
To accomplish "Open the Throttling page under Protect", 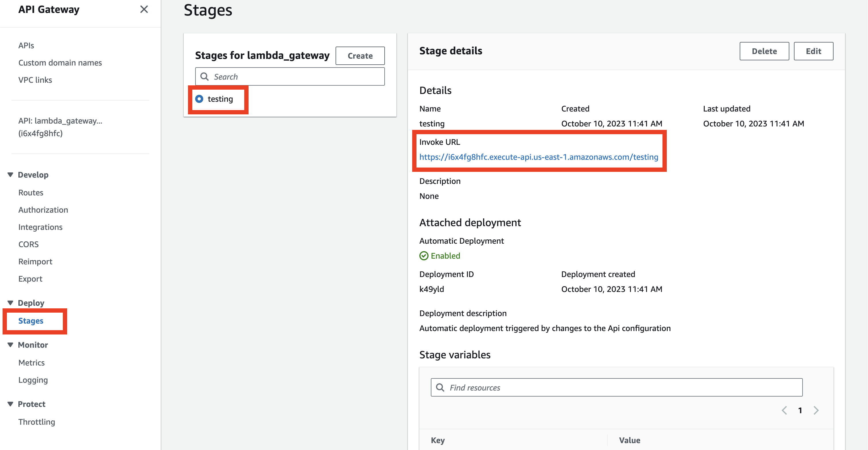I will 37,422.
